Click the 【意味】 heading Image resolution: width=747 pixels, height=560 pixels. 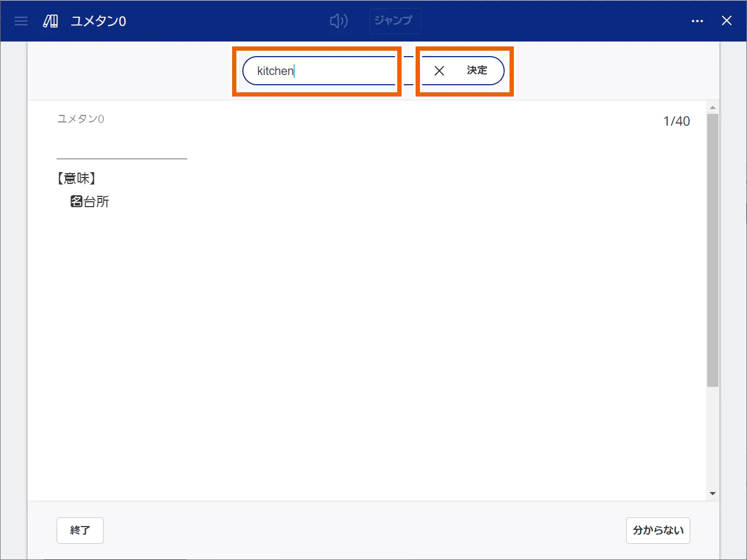click(76, 178)
